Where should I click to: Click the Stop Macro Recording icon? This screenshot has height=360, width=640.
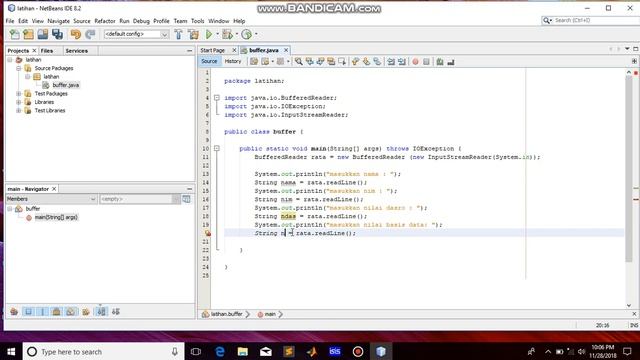tap(426, 62)
